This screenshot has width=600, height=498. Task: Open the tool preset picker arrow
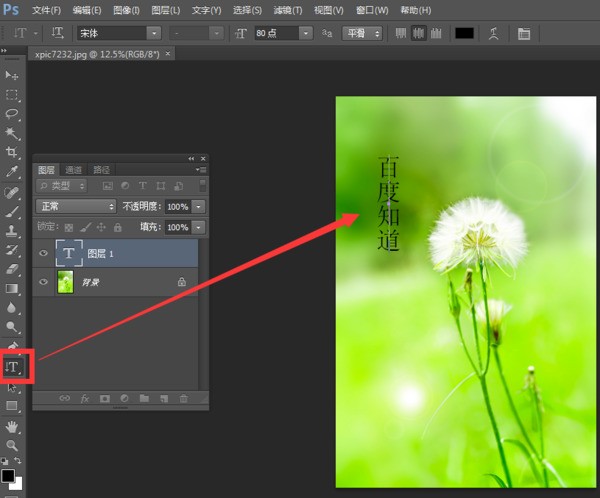click(x=36, y=33)
